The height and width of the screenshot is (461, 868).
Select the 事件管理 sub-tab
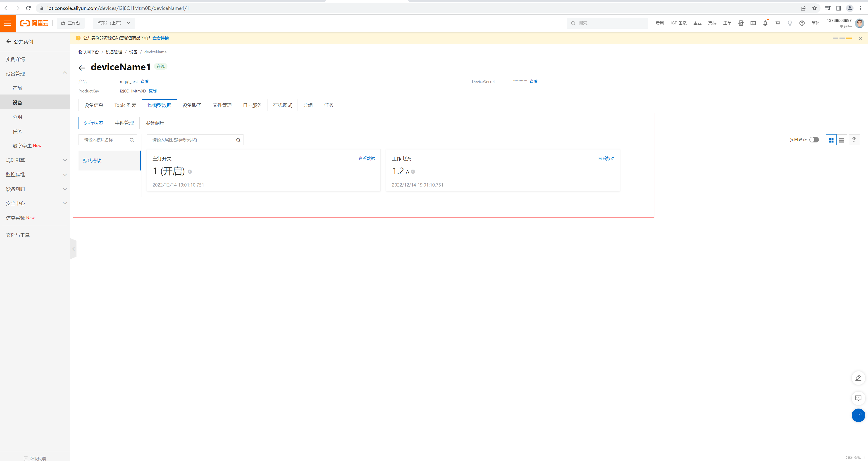pyautogui.click(x=124, y=123)
